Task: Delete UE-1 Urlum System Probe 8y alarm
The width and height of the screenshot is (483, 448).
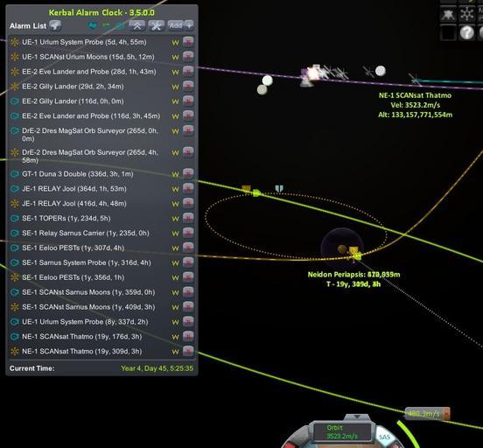Action: (x=188, y=321)
